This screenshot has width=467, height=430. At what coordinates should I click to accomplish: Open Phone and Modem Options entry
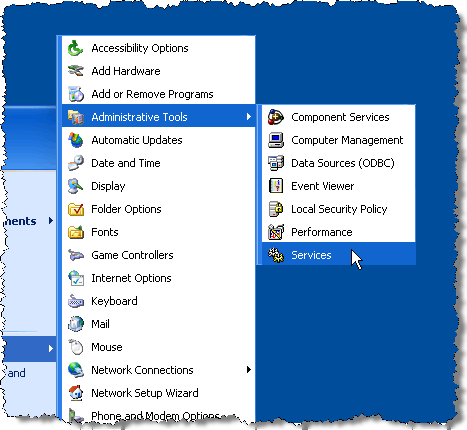(x=159, y=415)
